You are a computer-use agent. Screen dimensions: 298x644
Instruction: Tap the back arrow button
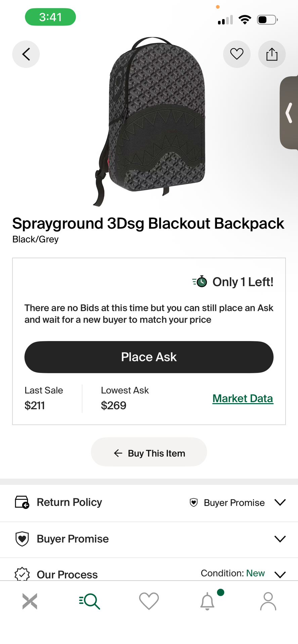pos(26,54)
